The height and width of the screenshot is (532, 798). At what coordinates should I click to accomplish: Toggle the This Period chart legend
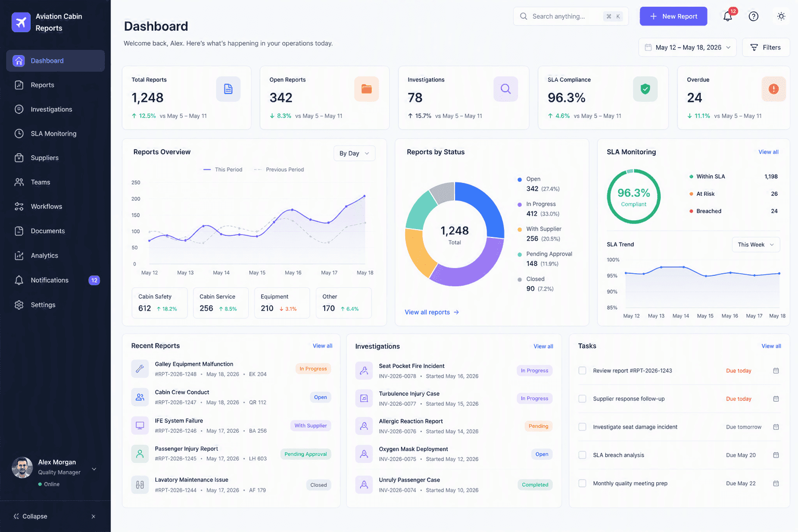(222, 170)
